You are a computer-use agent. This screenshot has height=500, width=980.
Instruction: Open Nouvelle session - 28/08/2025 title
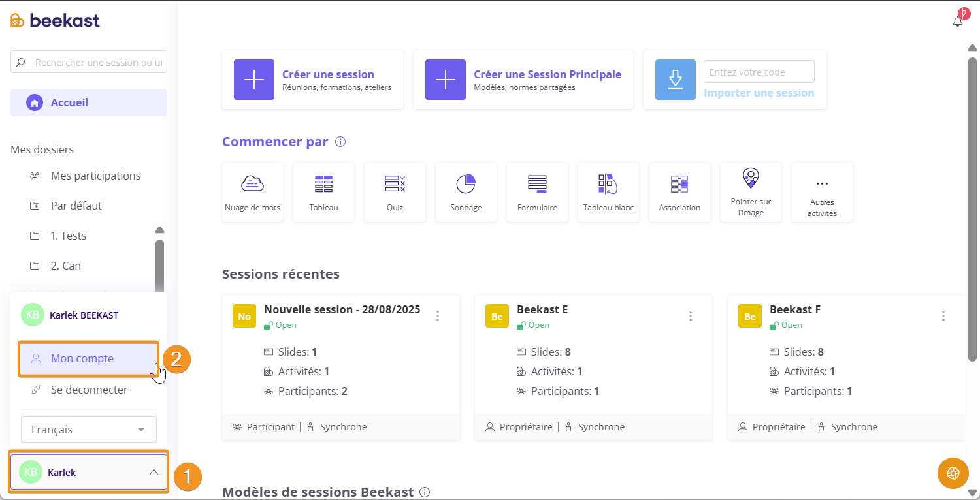342,309
